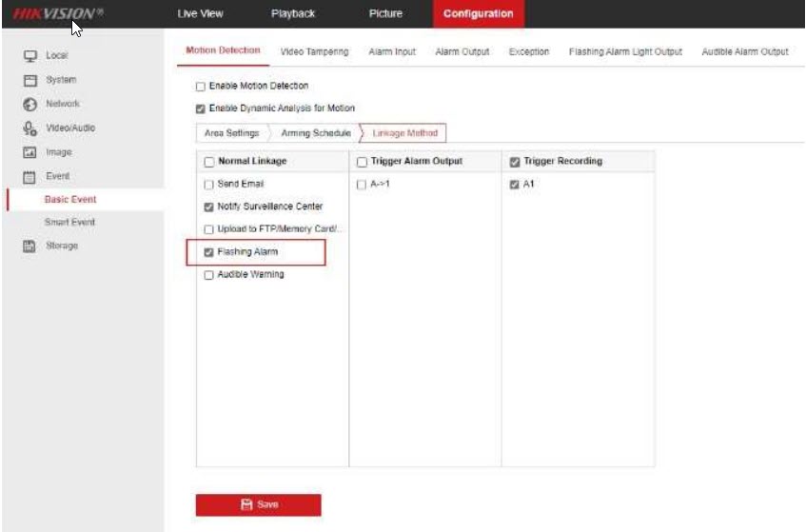The image size is (806, 532).
Task: Click the System icon in sidebar
Action: pos(29,80)
